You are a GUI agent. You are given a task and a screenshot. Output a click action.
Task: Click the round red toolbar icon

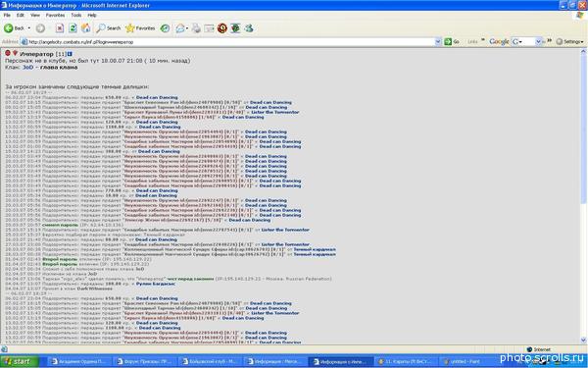[x=222, y=28]
